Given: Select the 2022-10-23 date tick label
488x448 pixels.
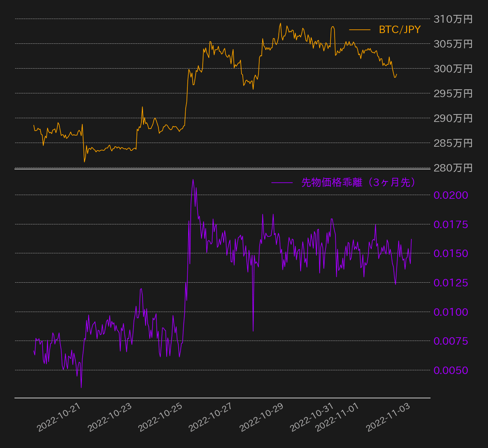Looking at the screenshot, I should point(110,417).
